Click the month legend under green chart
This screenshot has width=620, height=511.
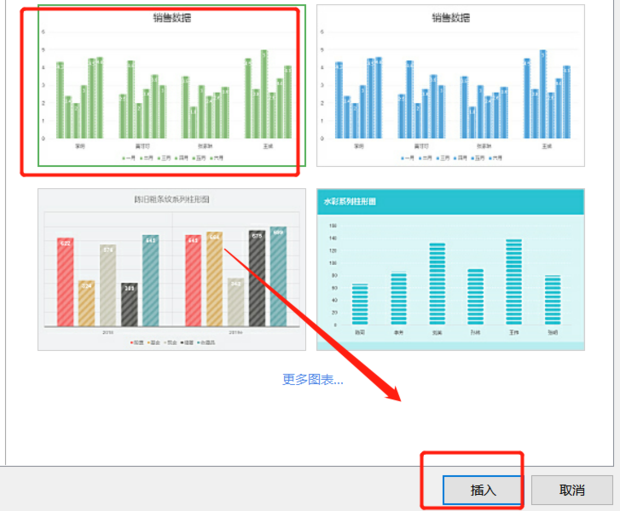click(x=169, y=157)
